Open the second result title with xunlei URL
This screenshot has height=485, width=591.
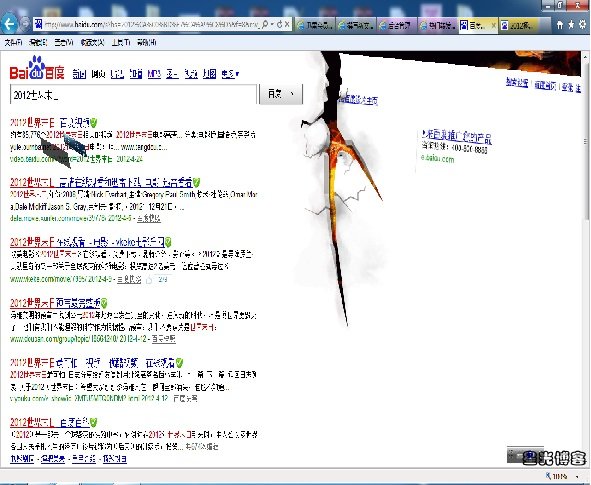click(101, 182)
